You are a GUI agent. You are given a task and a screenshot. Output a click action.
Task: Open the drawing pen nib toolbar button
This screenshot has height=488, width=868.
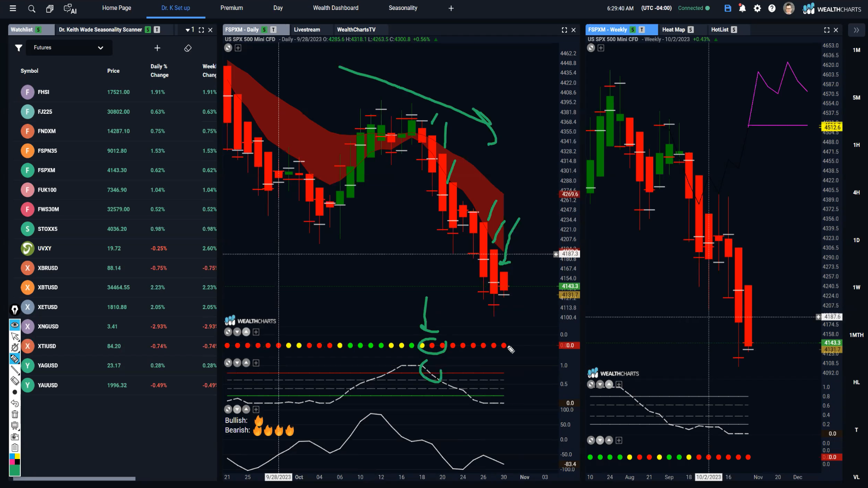click(14, 310)
